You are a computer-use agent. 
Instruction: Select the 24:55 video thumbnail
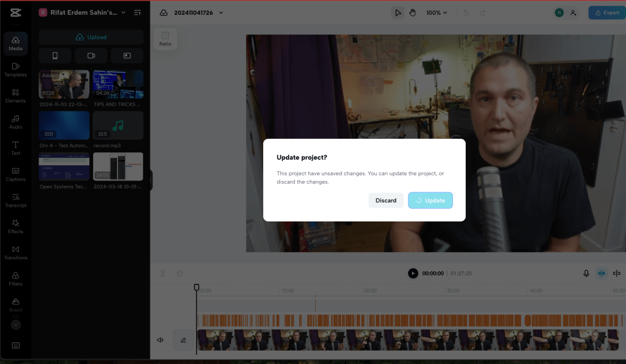click(118, 166)
